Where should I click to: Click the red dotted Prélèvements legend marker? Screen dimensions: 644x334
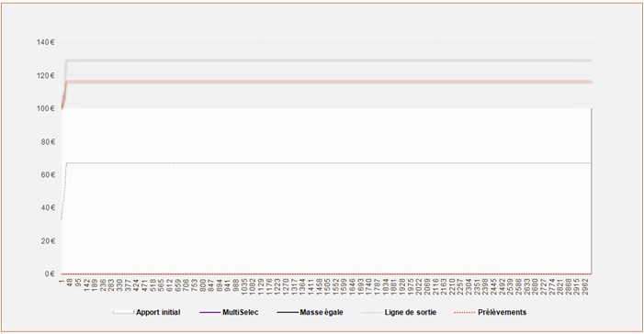click(465, 313)
